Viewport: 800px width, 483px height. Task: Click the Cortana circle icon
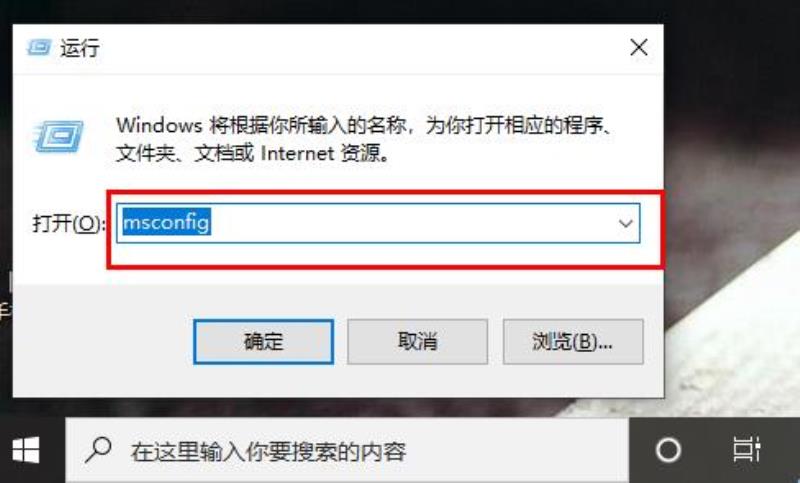click(x=668, y=450)
